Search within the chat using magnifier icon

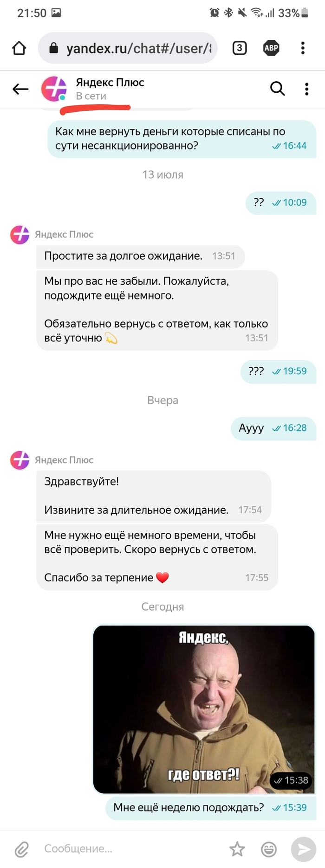click(277, 88)
